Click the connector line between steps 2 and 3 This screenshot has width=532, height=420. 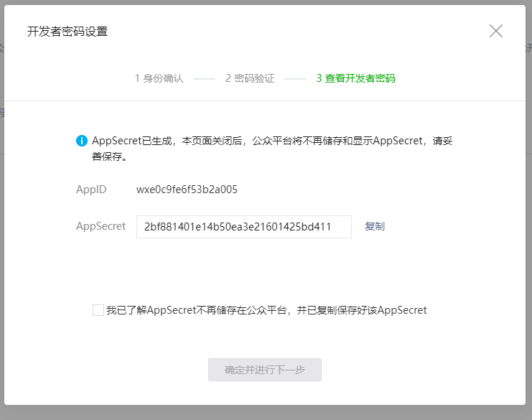[x=294, y=79]
